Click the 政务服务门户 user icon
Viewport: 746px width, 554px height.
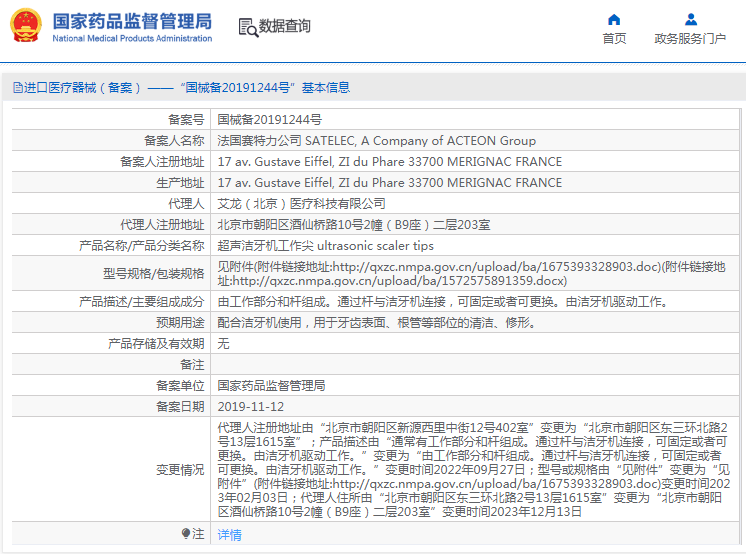tap(691, 20)
